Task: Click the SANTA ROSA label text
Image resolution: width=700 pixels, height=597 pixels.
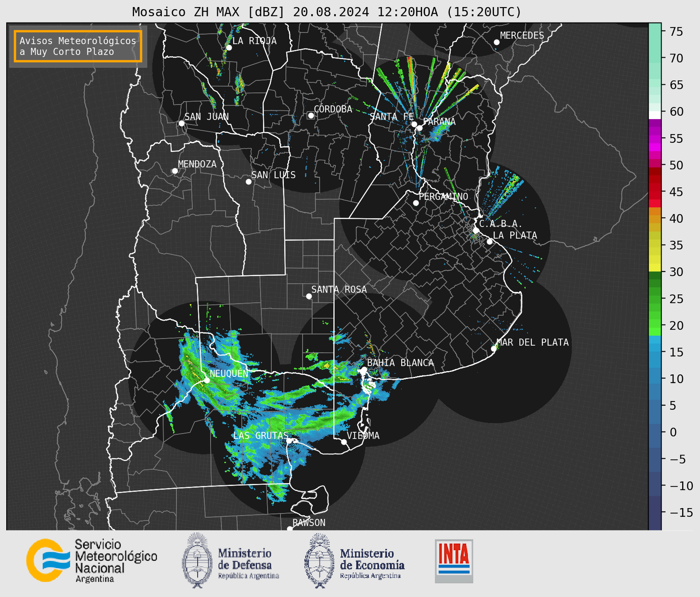Action: (x=339, y=289)
